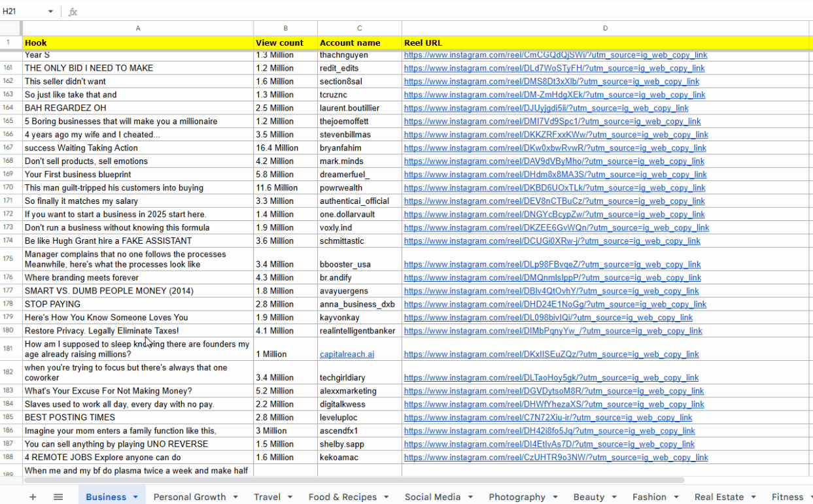Open the Personal Growth tab dropdown arrow
The image size is (813, 504).
click(235, 497)
